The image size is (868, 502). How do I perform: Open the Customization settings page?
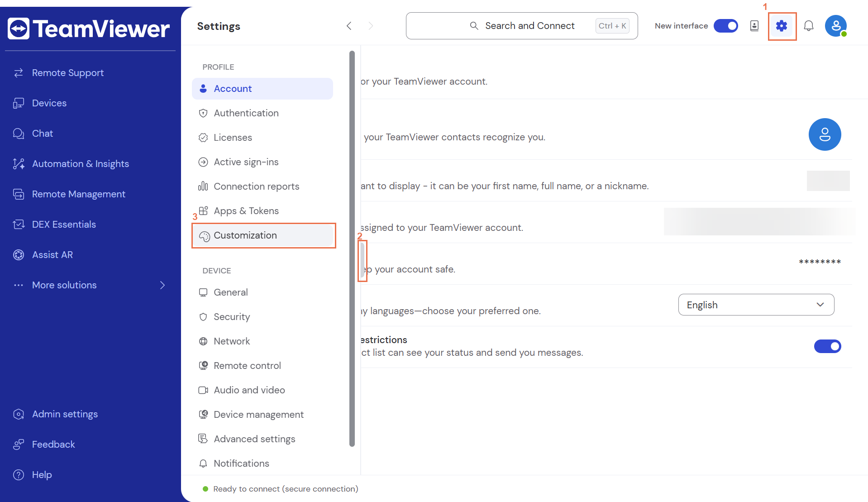pos(263,235)
